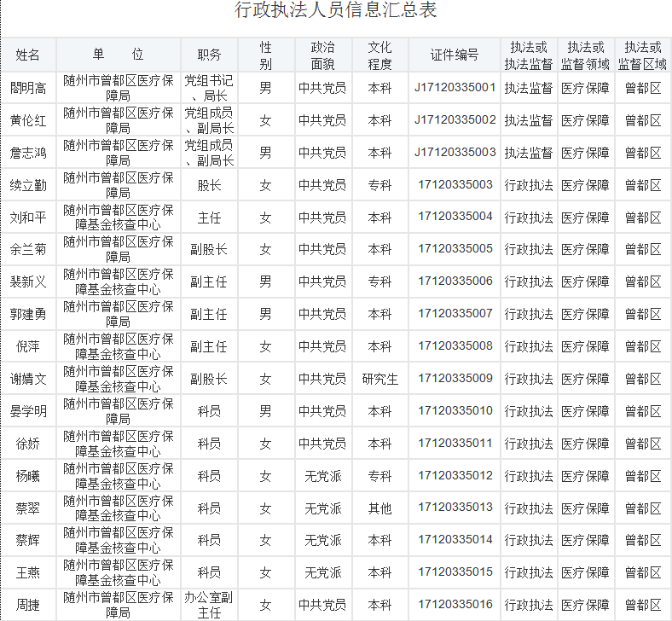Click certificate number 17120335006
The image size is (672, 621).
pos(455,281)
